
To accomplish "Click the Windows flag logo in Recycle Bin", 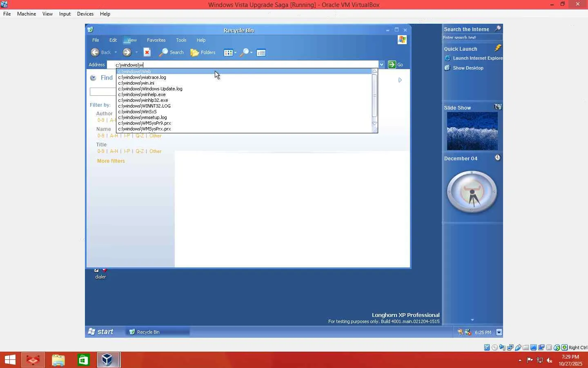I will tap(402, 40).
